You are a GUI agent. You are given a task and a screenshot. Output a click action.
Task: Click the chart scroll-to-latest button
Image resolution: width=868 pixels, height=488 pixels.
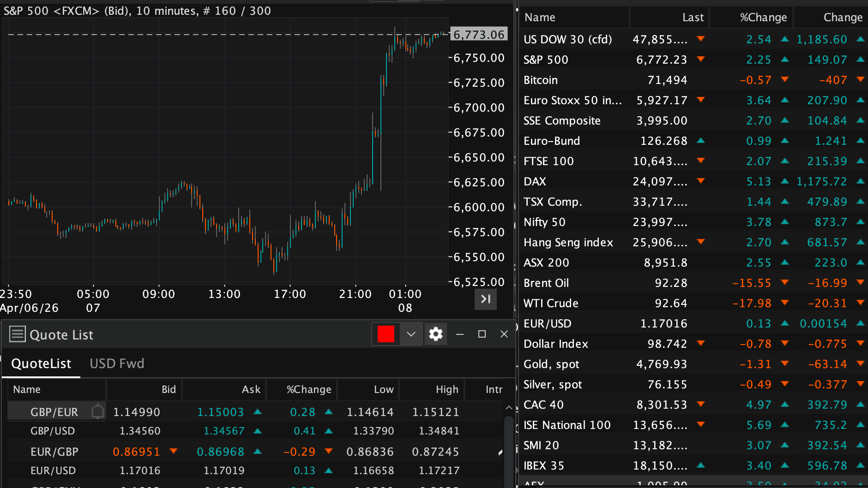(x=486, y=299)
